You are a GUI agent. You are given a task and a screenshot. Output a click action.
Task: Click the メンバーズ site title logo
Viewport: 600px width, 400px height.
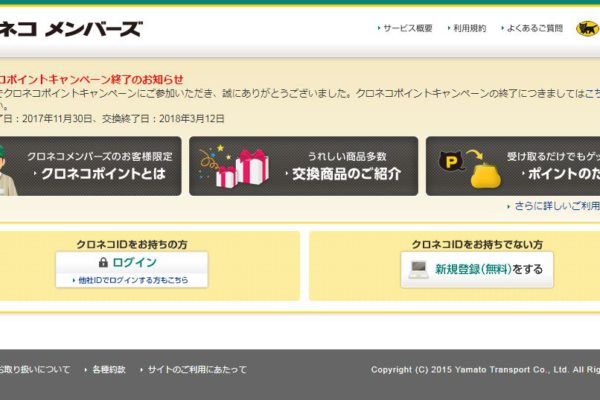(71, 29)
